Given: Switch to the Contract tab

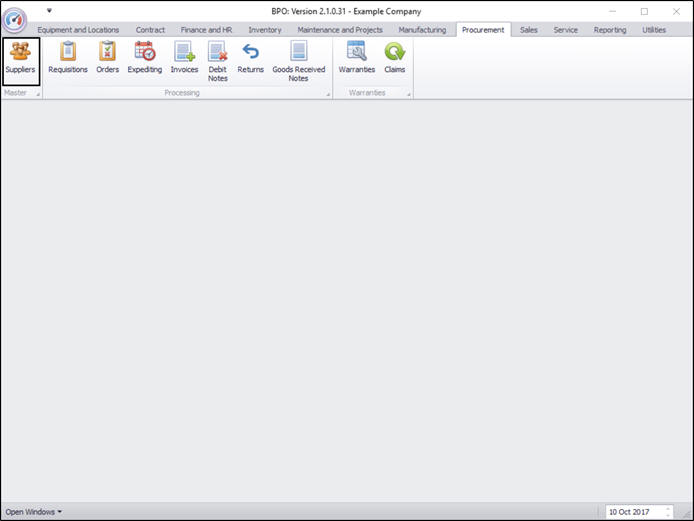Looking at the screenshot, I should click(150, 30).
